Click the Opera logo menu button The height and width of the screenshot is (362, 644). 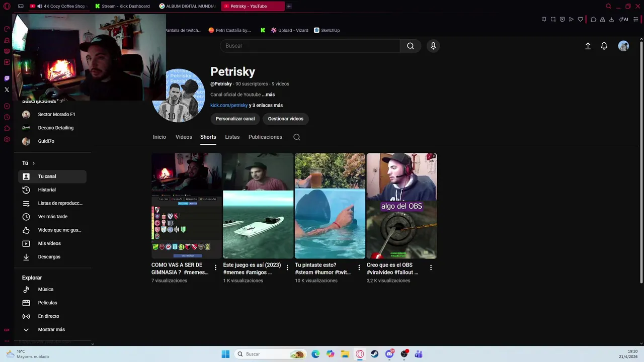(x=7, y=6)
